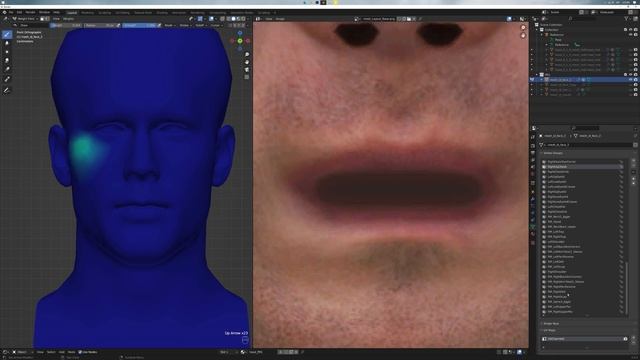The width and height of the screenshot is (640, 360).
Task: Open the Stroke settings dropdown
Action: coord(185,25)
